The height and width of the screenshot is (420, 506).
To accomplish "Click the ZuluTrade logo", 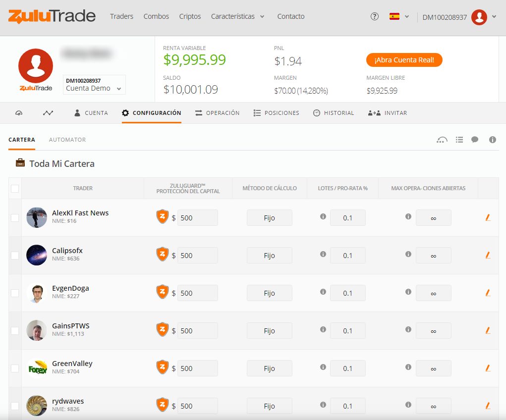I will [x=52, y=16].
